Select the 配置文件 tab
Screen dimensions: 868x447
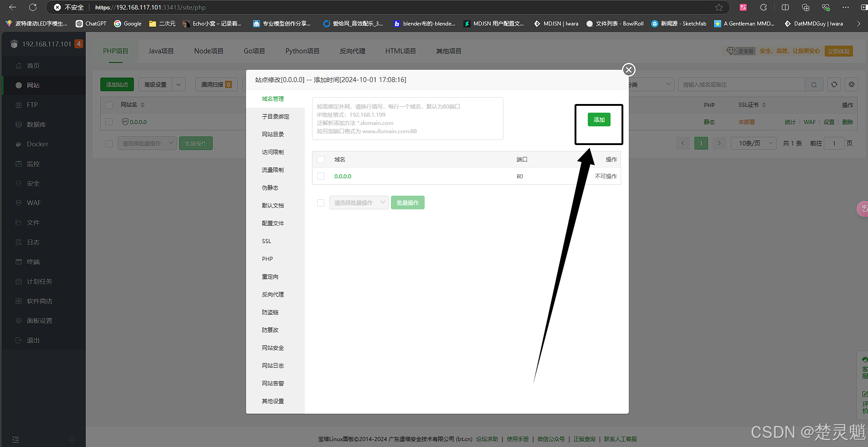pos(275,223)
